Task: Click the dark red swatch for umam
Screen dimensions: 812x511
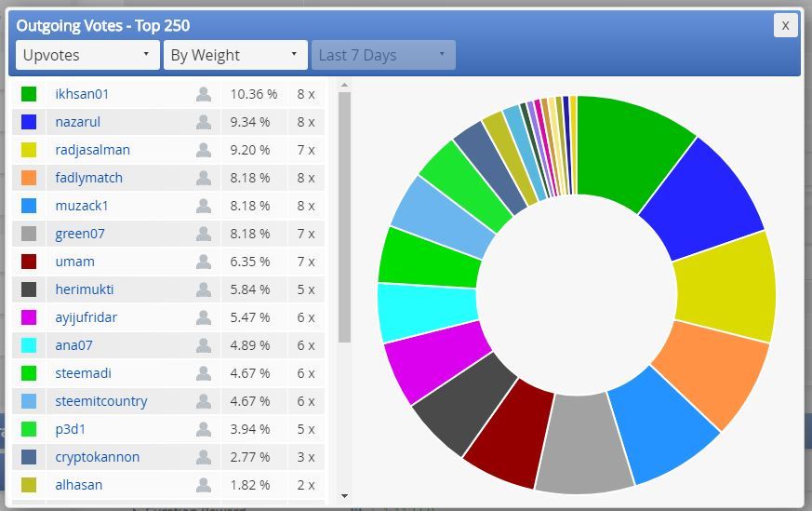Action: pos(29,262)
